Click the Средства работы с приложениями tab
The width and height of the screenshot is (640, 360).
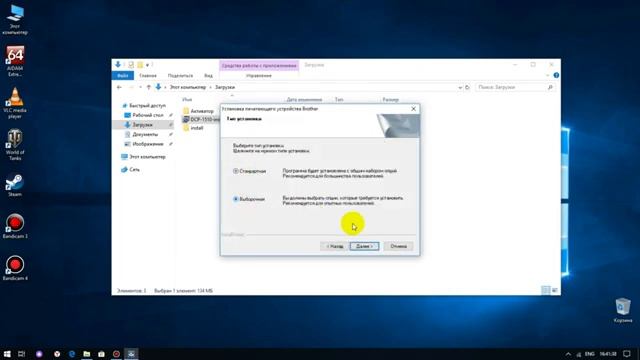(259, 65)
